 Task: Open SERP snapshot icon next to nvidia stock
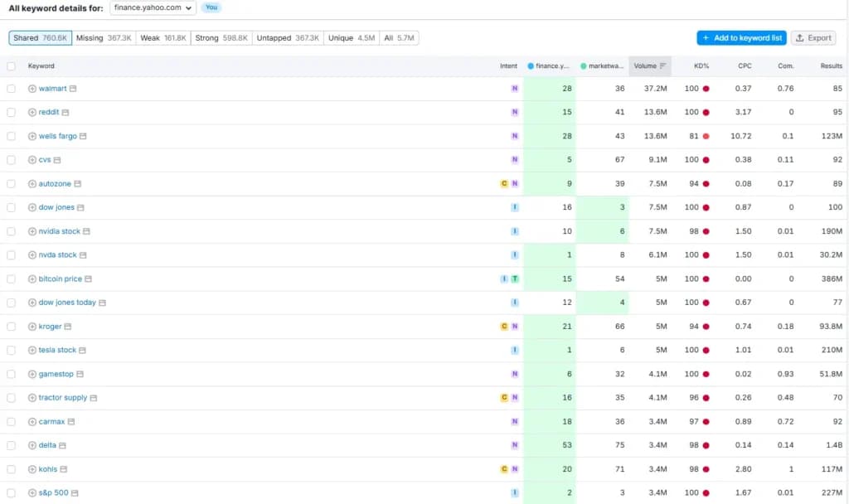[86, 231]
